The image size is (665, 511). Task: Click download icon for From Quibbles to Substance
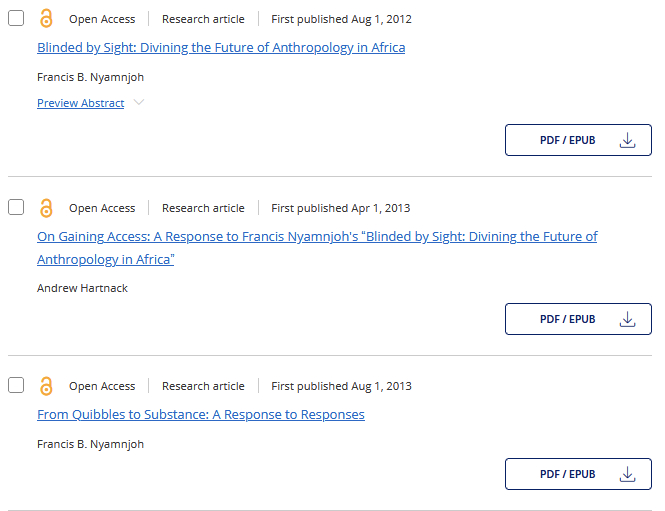coord(628,474)
